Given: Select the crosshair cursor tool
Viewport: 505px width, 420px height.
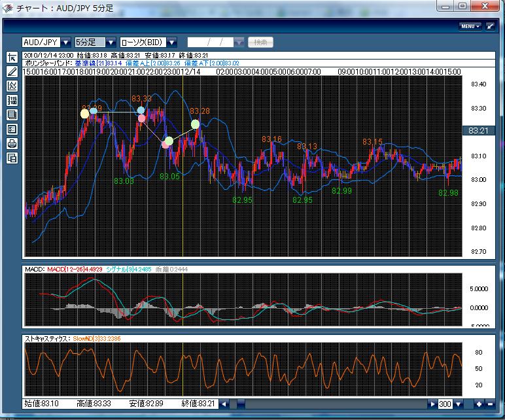Looking at the screenshot, I should (x=12, y=58).
